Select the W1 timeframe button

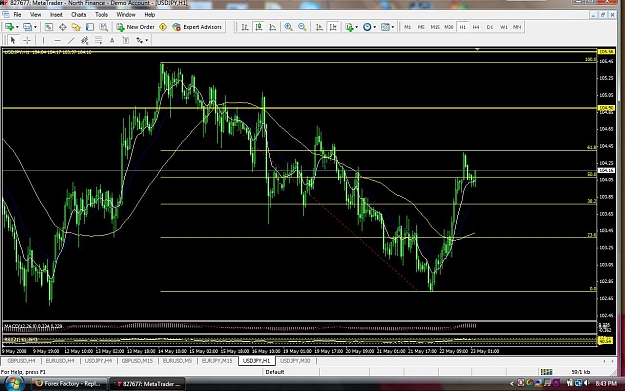504,27
